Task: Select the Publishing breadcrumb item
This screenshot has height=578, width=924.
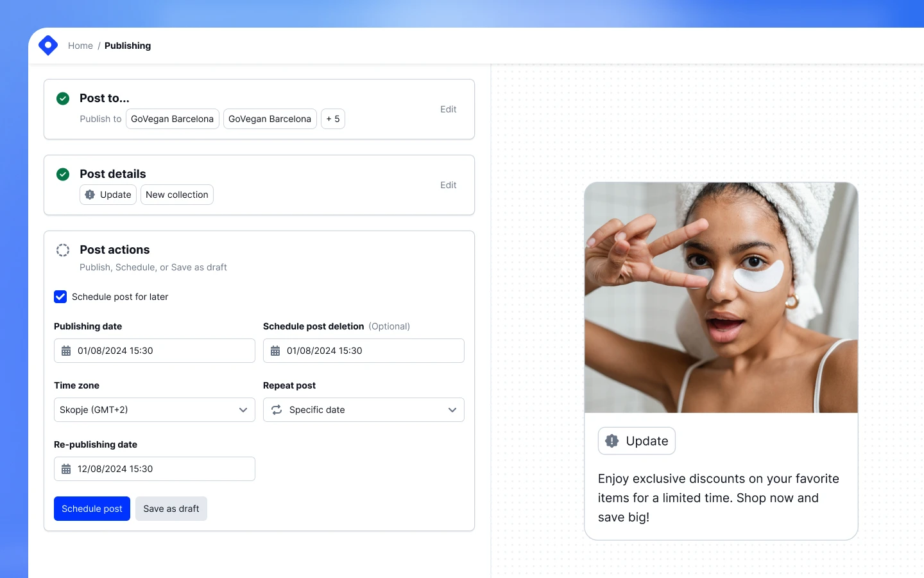Action: [x=127, y=46]
